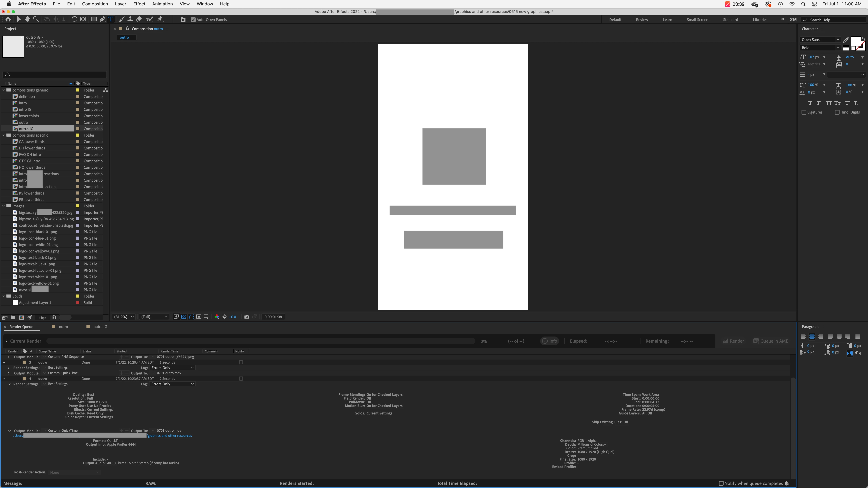Switch to the outro iG timeline tab
The image size is (868, 488).
tap(100, 327)
